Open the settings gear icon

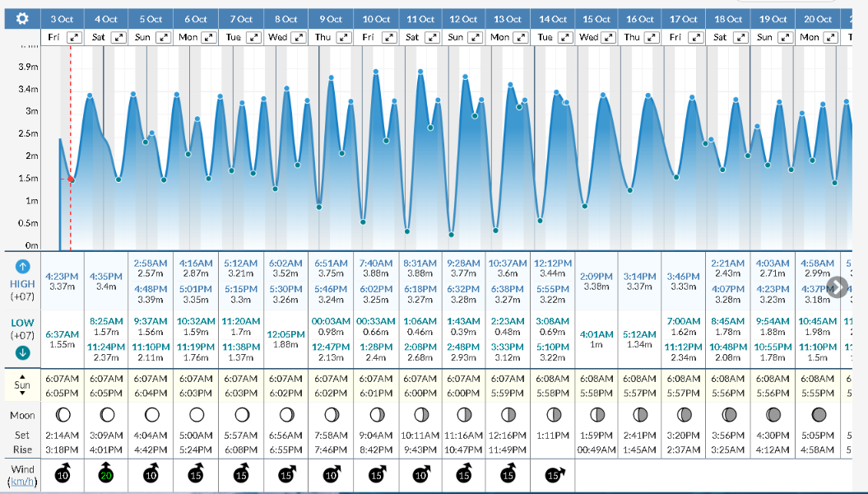tap(22, 18)
